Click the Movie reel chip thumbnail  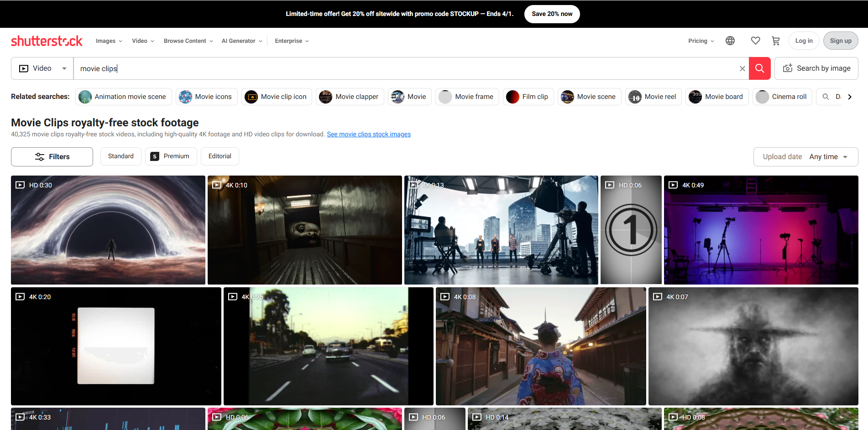click(635, 97)
